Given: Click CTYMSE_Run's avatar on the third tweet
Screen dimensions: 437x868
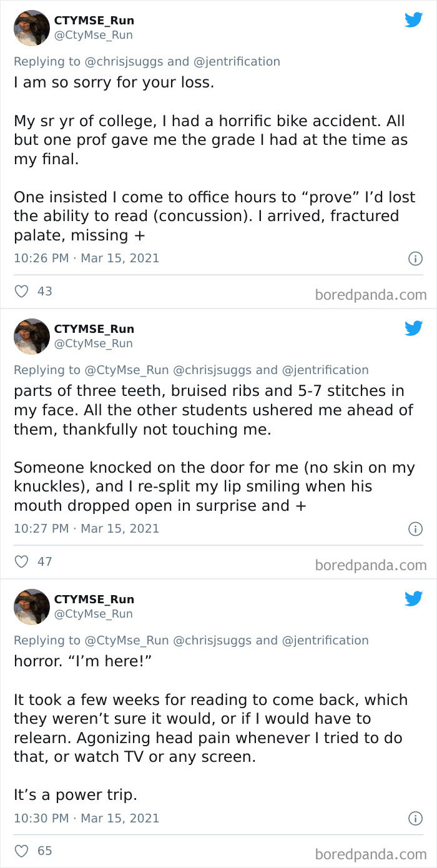Looking at the screenshot, I should (31, 606).
